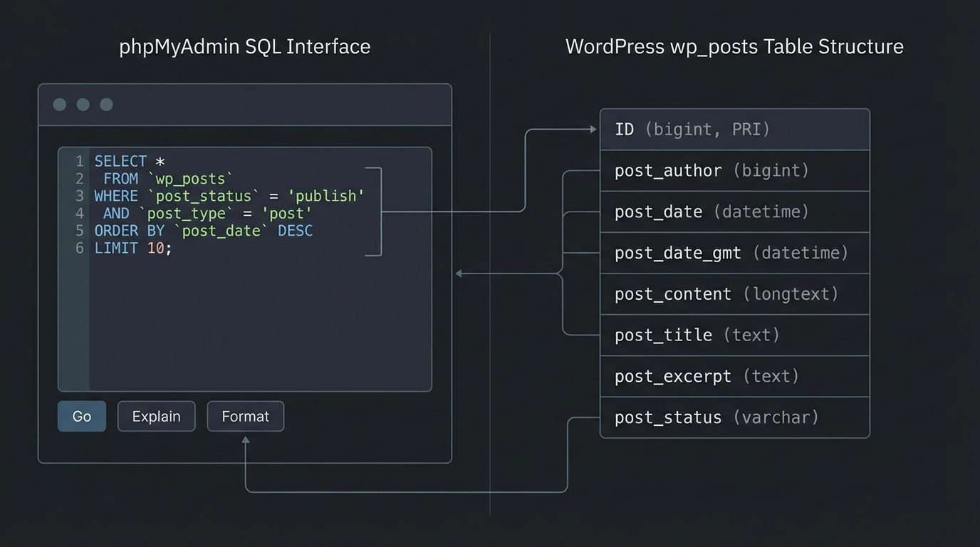
Task: Click the SELECT keyword on line 1
Action: coord(120,161)
